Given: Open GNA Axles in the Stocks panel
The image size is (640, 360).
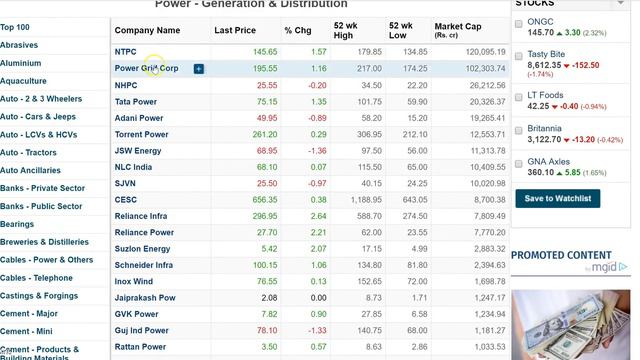Looking at the screenshot, I should tap(549, 162).
